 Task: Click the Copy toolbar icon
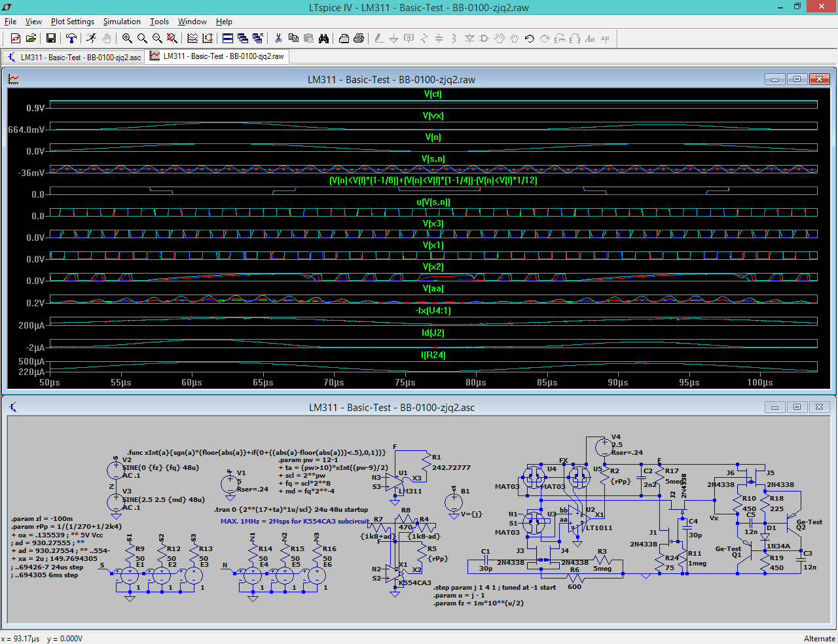293,39
